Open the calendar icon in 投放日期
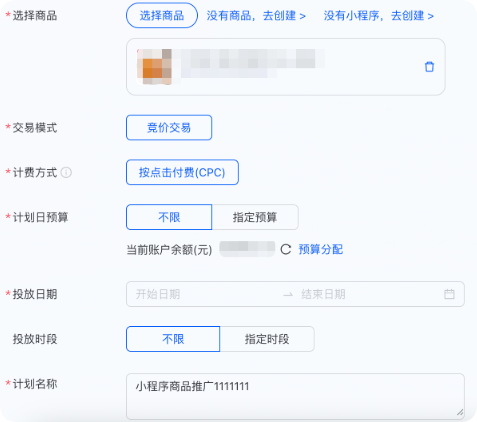 click(449, 294)
